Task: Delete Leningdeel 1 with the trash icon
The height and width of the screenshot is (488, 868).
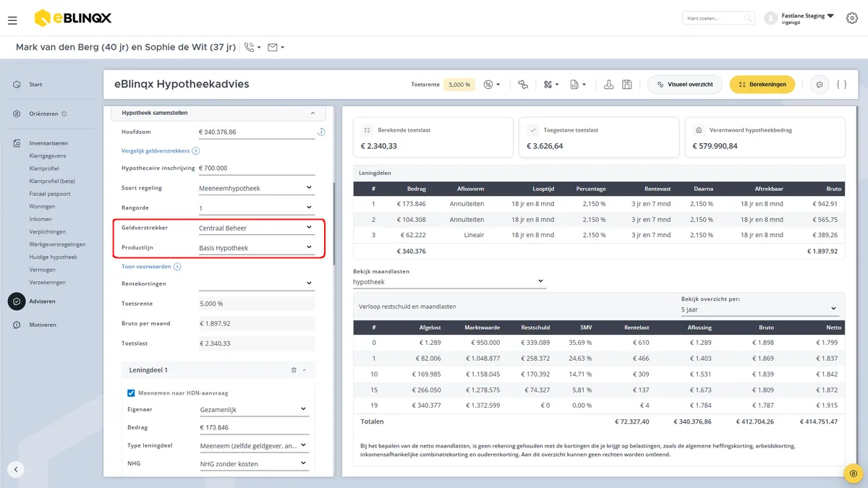Action: click(294, 370)
